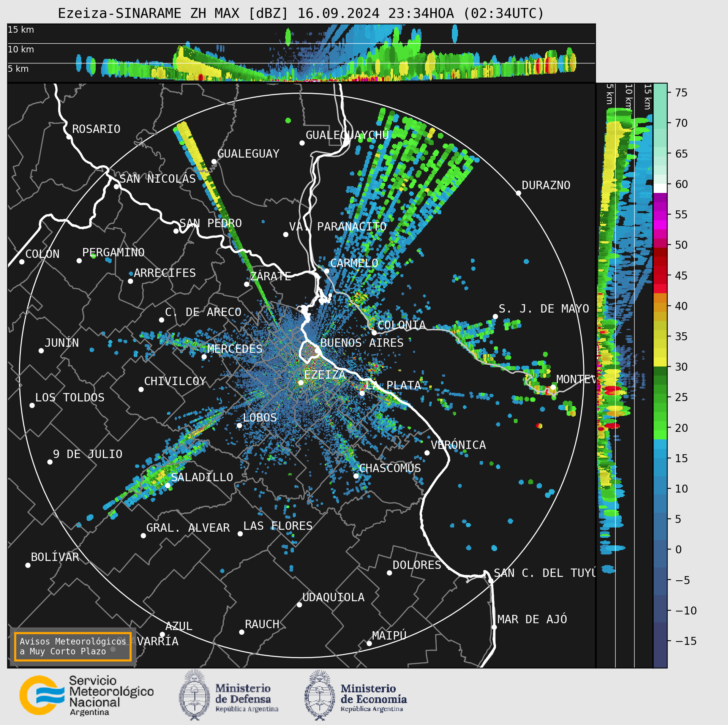The image size is (728, 725).
Task: Click the 45 dBZ red color band
Action: tap(660, 275)
